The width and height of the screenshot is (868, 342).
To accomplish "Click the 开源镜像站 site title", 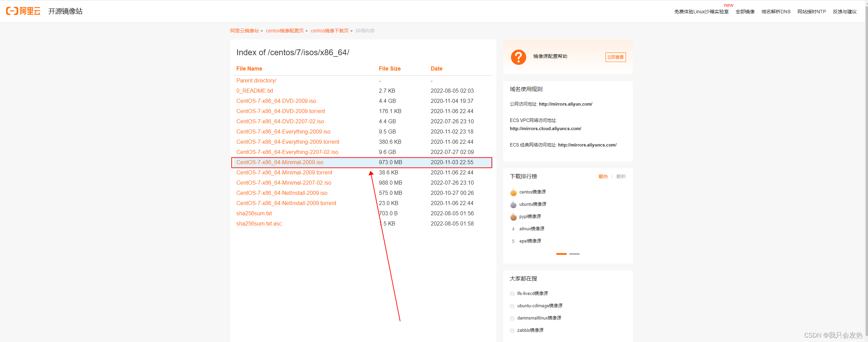I will [x=65, y=11].
